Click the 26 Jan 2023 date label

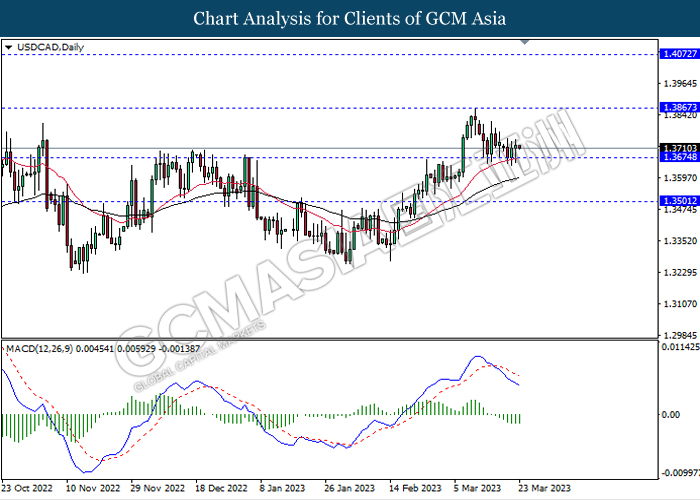(x=350, y=488)
